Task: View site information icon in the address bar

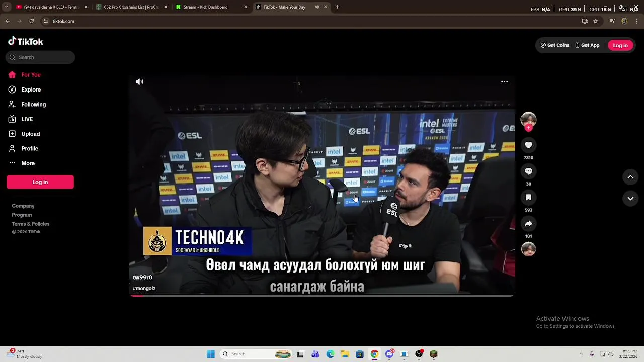Action: tap(46, 21)
